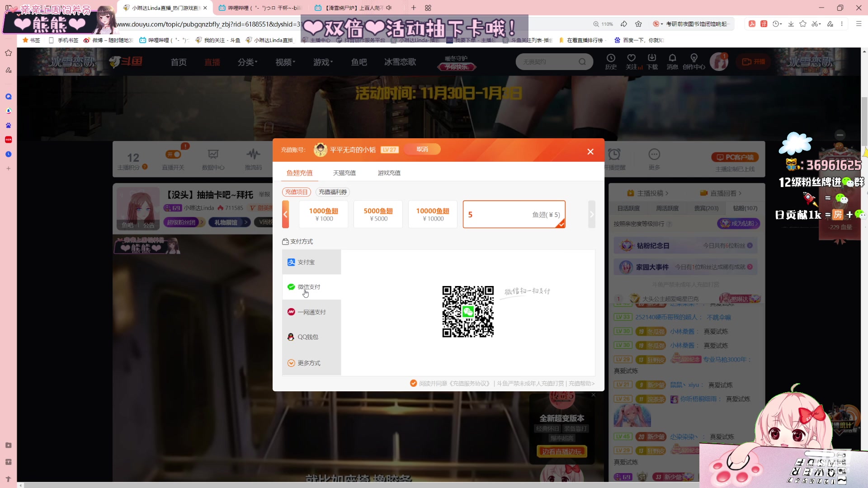
Task: Expand the 视频 dropdown in navigation
Action: point(285,62)
